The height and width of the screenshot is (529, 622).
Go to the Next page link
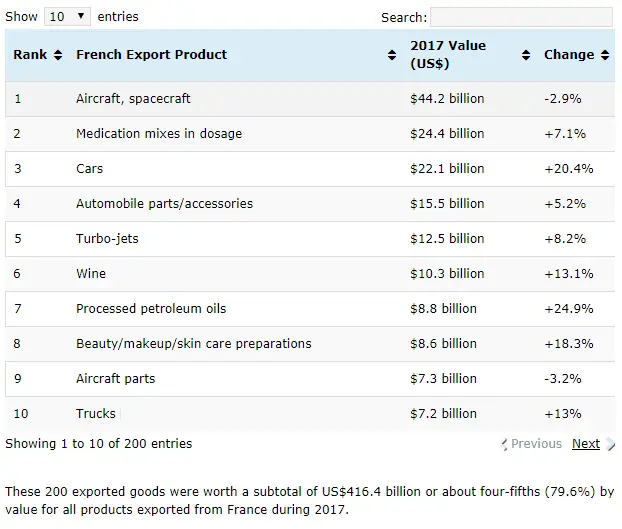click(x=585, y=444)
